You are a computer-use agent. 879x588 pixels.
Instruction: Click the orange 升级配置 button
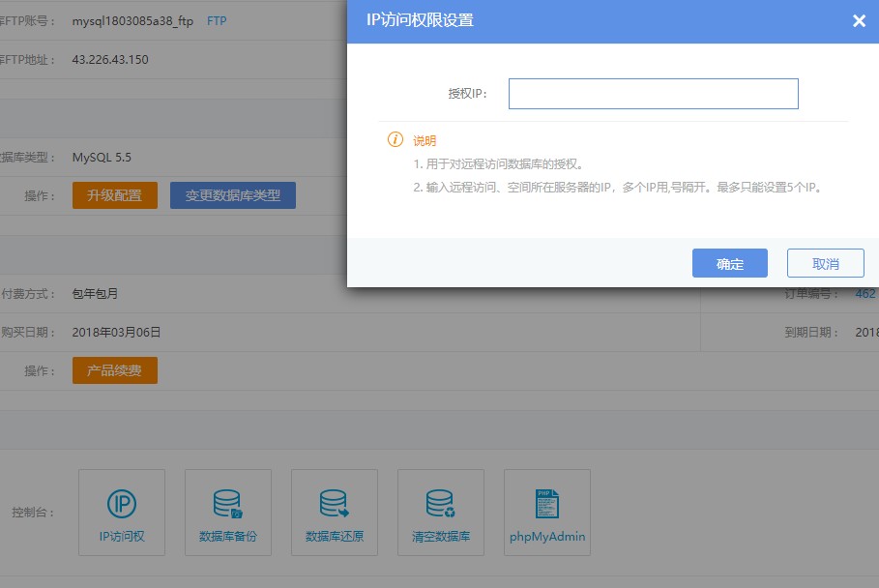(x=114, y=195)
